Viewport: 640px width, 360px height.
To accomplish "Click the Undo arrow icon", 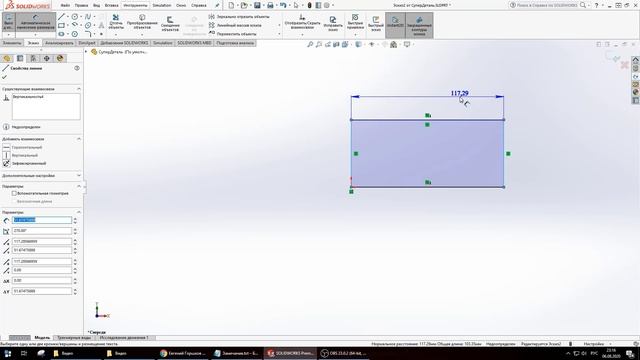I will [x=283, y=5].
